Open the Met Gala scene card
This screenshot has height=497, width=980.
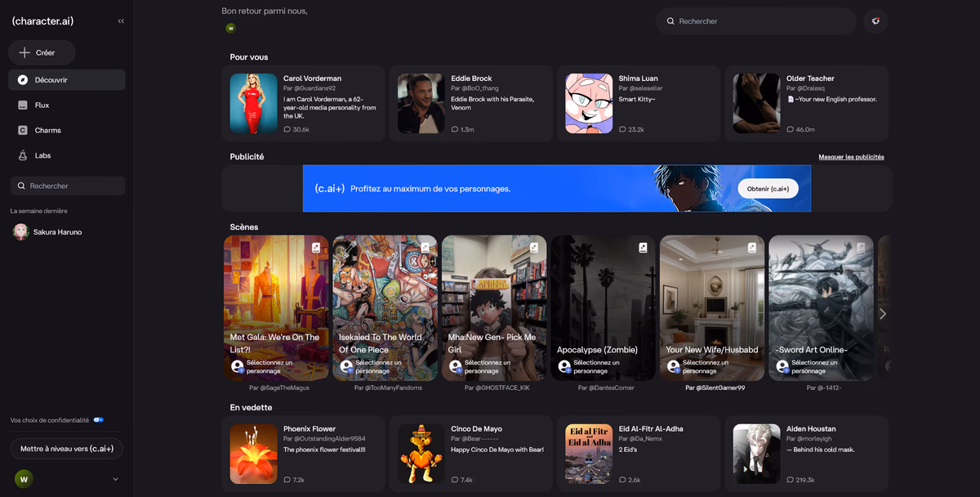pyautogui.click(x=276, y=308)
